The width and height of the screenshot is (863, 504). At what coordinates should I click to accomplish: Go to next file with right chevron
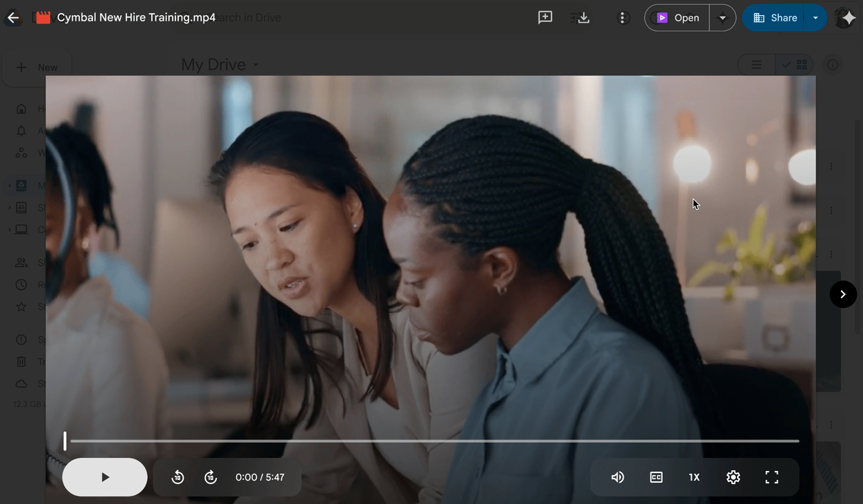pyautogui.click(x=843, y=294)
